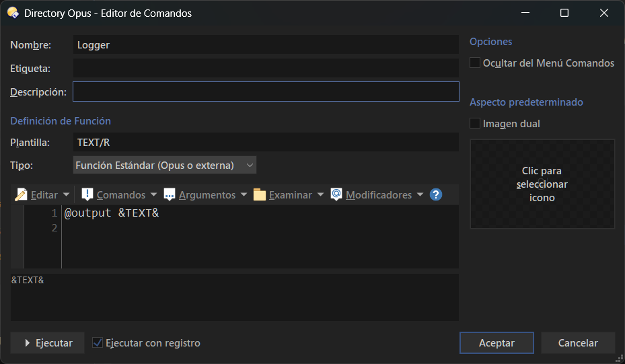Image resolution: width=625 pixels, height=364 pixels.
Task: Enable Ocultar del Menú Comandos checkbox
Action: coord(475,63)
